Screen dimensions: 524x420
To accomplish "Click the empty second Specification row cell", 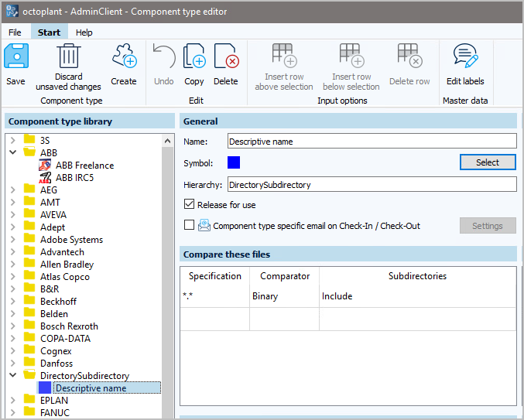I will pos(214,319).
